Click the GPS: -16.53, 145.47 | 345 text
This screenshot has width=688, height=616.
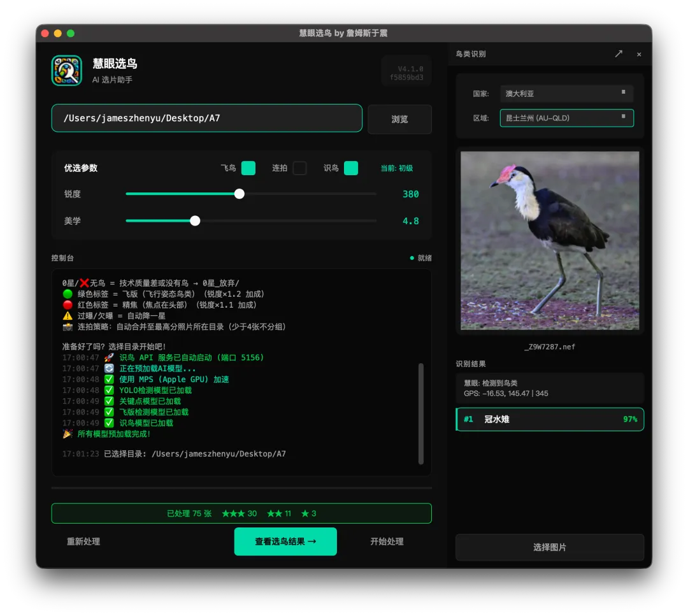[x=506, y=394]
